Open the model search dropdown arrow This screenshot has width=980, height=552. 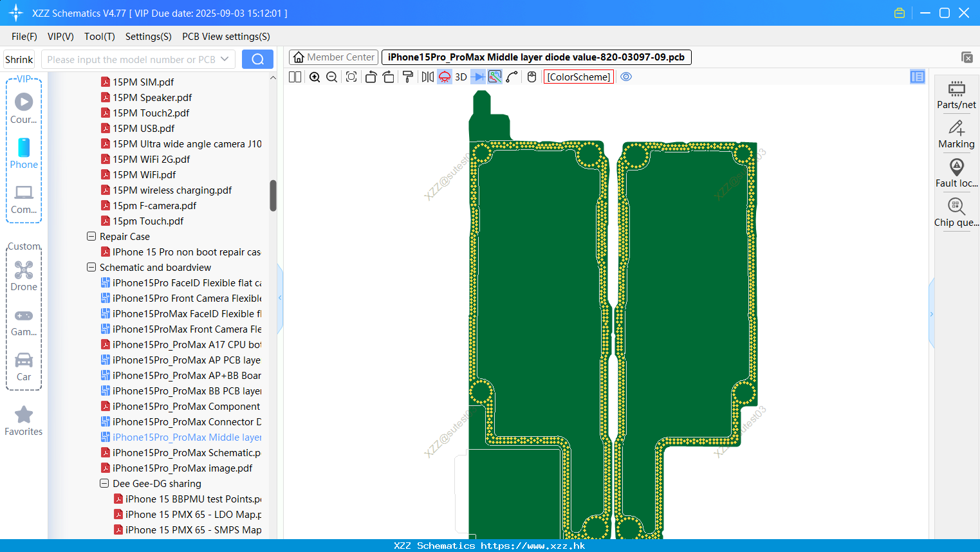click(x=225, y=59)
